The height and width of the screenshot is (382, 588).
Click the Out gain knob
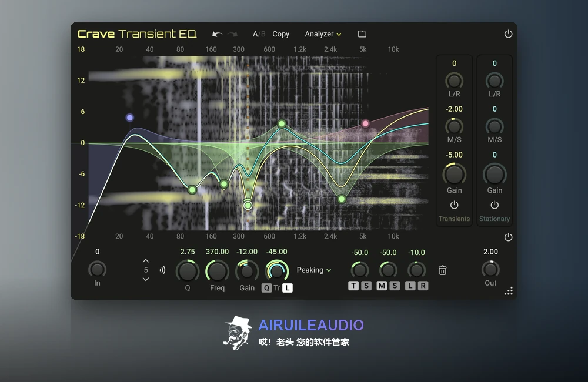pyautogui.click(x=490, y=269)
